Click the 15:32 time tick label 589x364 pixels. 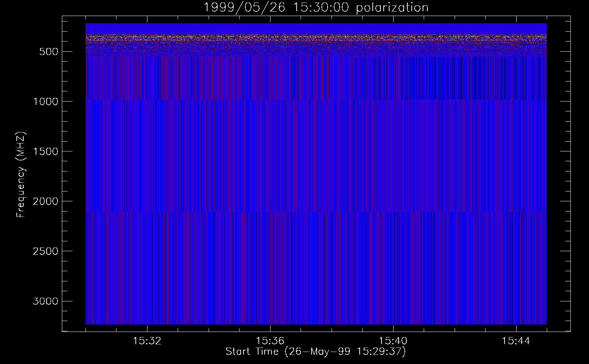[x=147, y=341]
